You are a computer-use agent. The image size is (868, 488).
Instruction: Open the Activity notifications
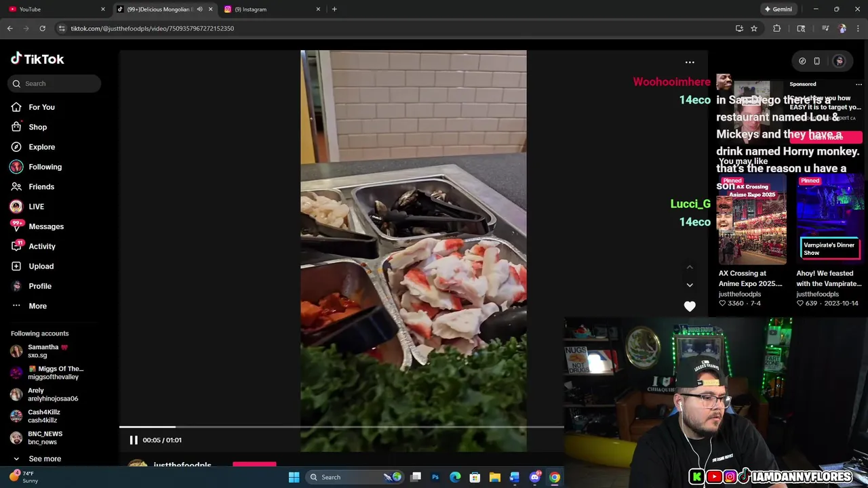pyautogui.click(x=41, y=246)
